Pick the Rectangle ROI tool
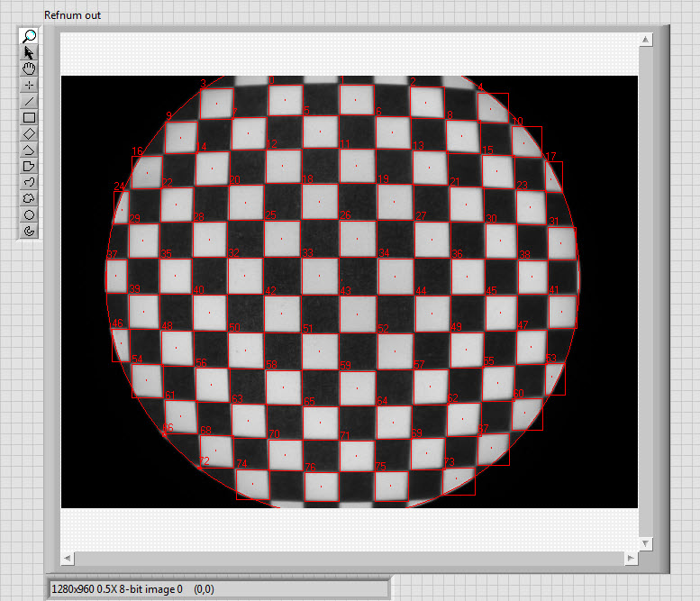The width and height of the screenshot is (700, 601). pos(29,117)
